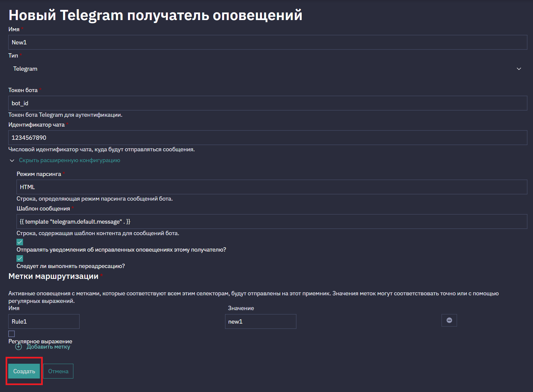Click the Режим парсинга field with HTML
The height and width of the screenshot is (392, 533).
point(272,187)
